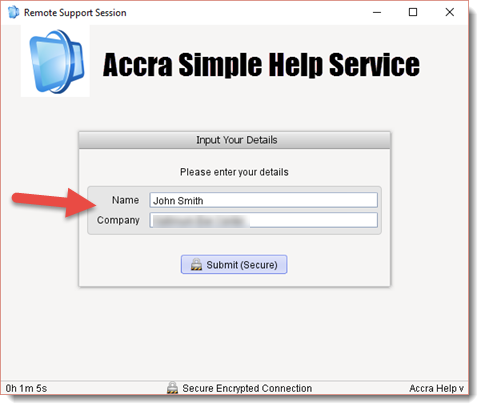
Task: Click the 'Company' field label
Action: tap(118, 220)
